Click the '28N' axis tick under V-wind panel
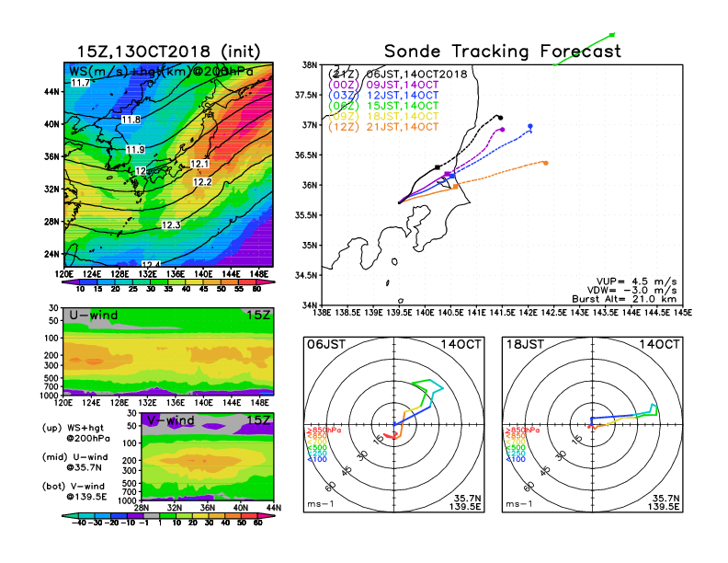This screenshot has width=728, height=563. (141, 508)
